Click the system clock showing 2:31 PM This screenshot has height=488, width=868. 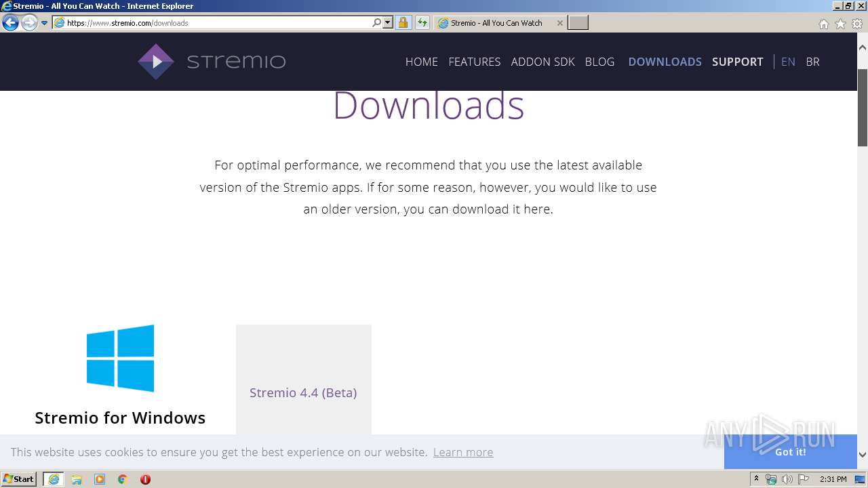pyautogui.click(x=833, y=479)
